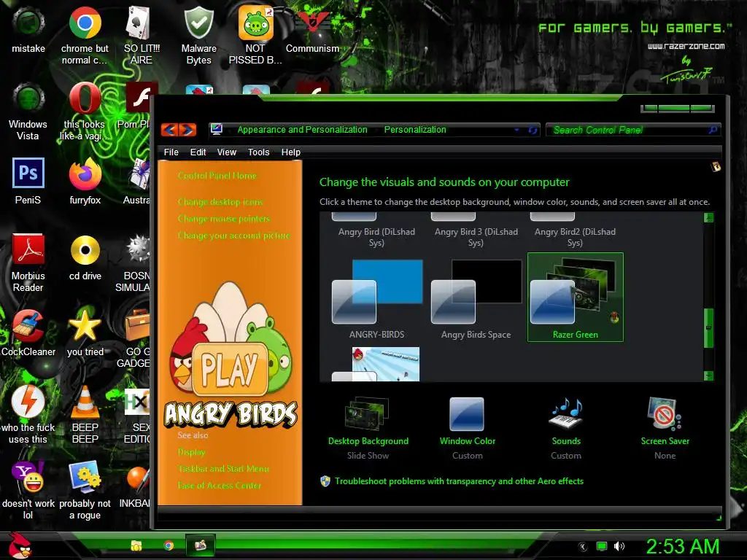This screenshot has width=747, height=560.
Task: Open the 'who the fuck uses this' icon
Action: [x=28, y=414]
